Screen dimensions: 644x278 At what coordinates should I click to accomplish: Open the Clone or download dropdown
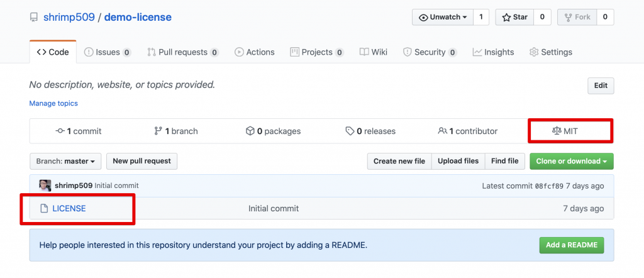click(x=571, y=161)
